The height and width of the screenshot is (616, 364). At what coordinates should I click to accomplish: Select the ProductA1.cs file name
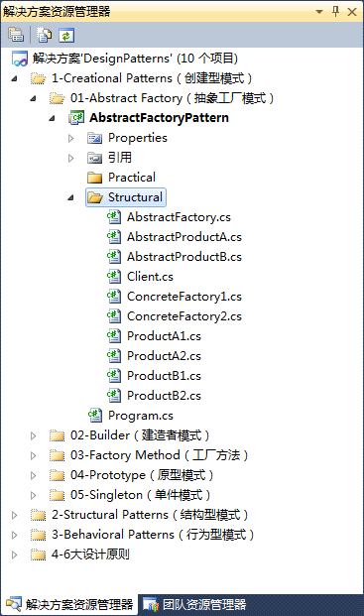point(164,336)
